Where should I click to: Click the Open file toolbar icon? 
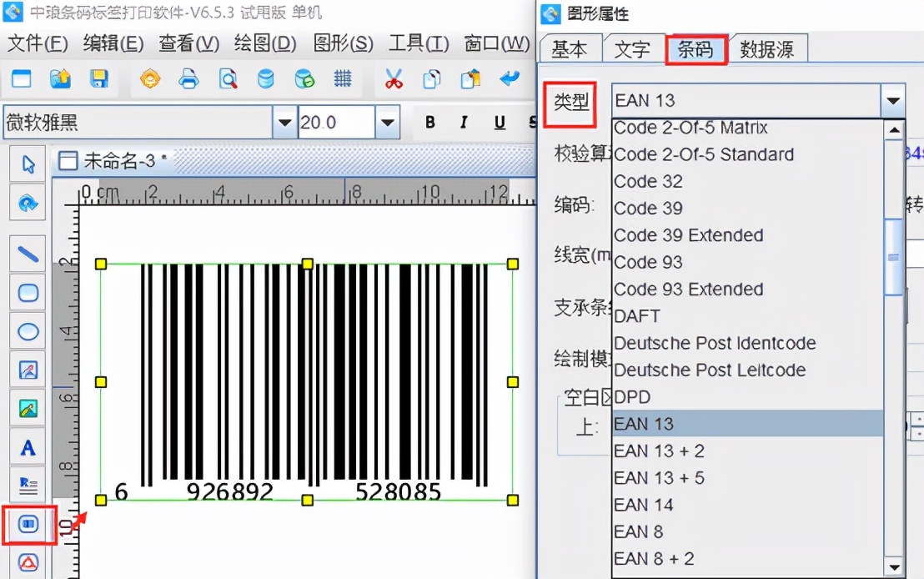60,78
